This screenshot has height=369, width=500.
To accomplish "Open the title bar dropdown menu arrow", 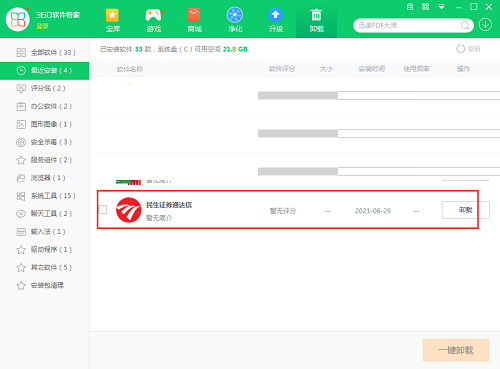I will pos(441,7).
